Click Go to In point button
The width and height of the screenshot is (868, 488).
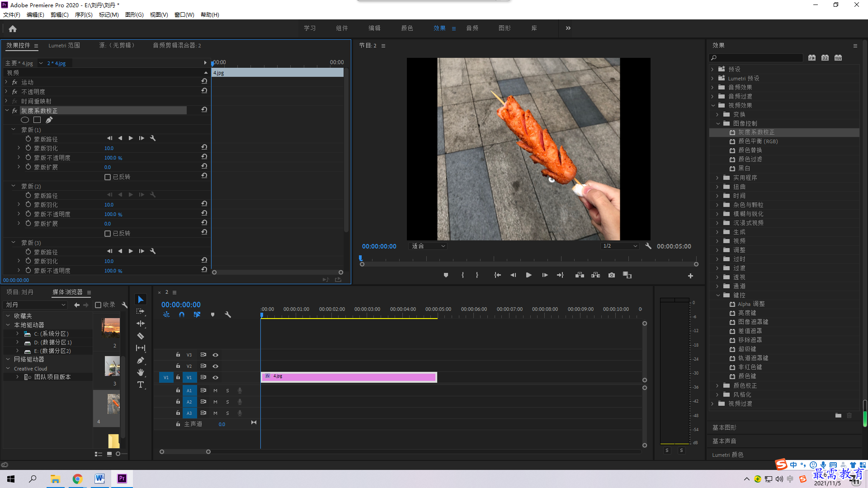(x=497, y=275)
